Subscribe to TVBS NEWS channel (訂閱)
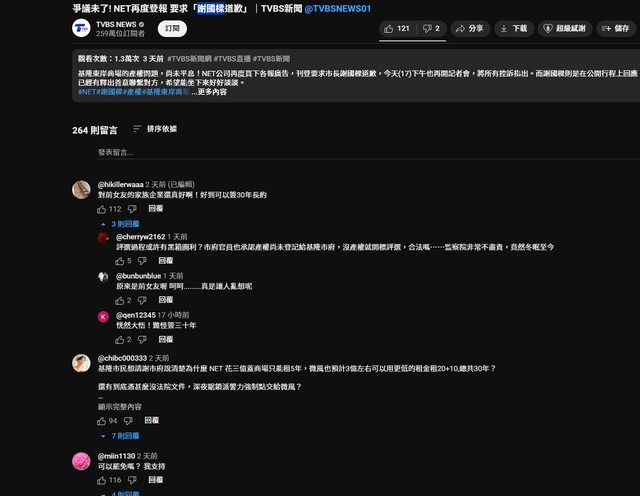640x496 pixels. pyautogui.click(x=172, y=29)
